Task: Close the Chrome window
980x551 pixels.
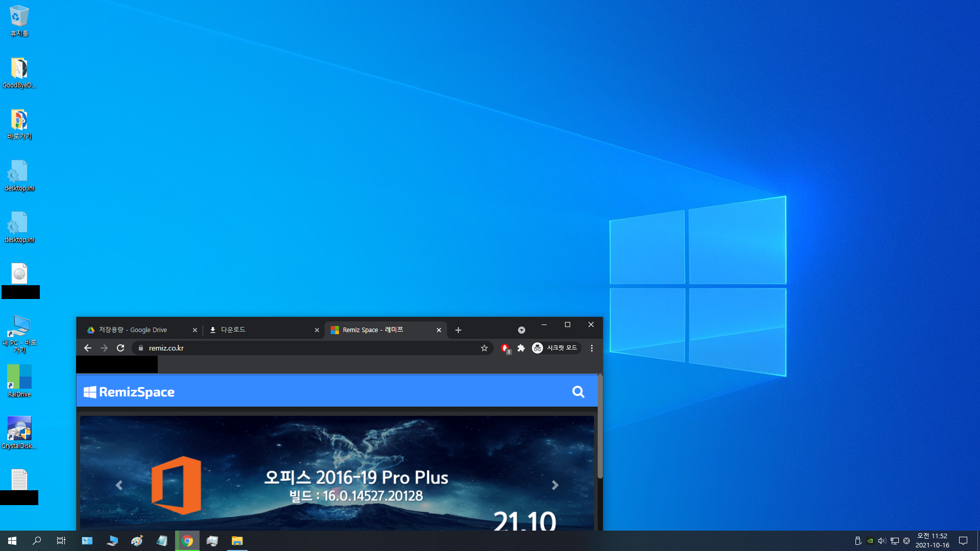Action: (x=591, y=324)
